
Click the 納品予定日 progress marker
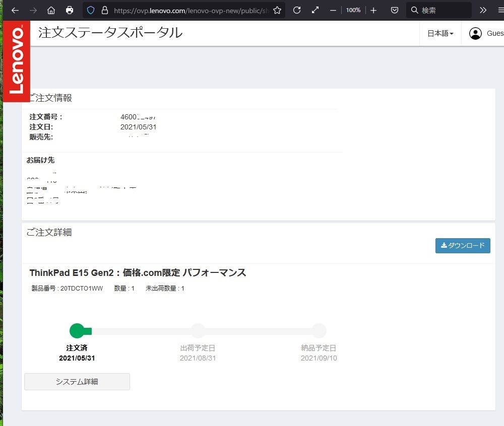point(319,331)
